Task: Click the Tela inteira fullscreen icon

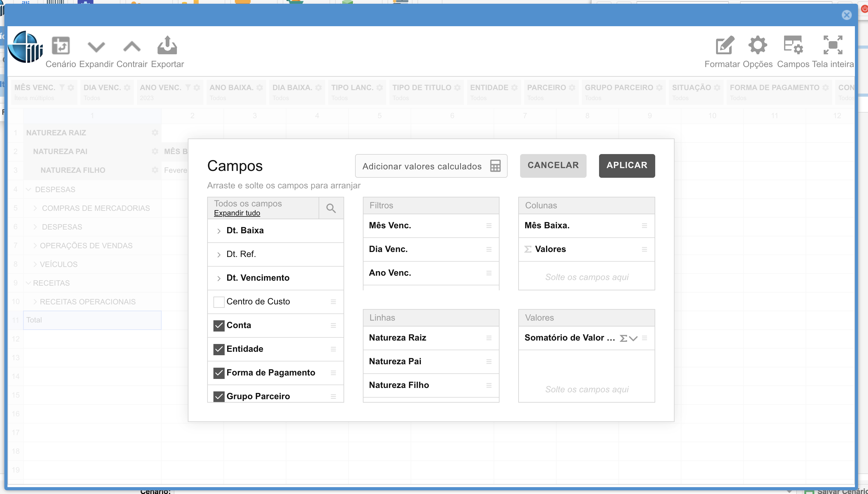Action: click(x=832, y=45)
